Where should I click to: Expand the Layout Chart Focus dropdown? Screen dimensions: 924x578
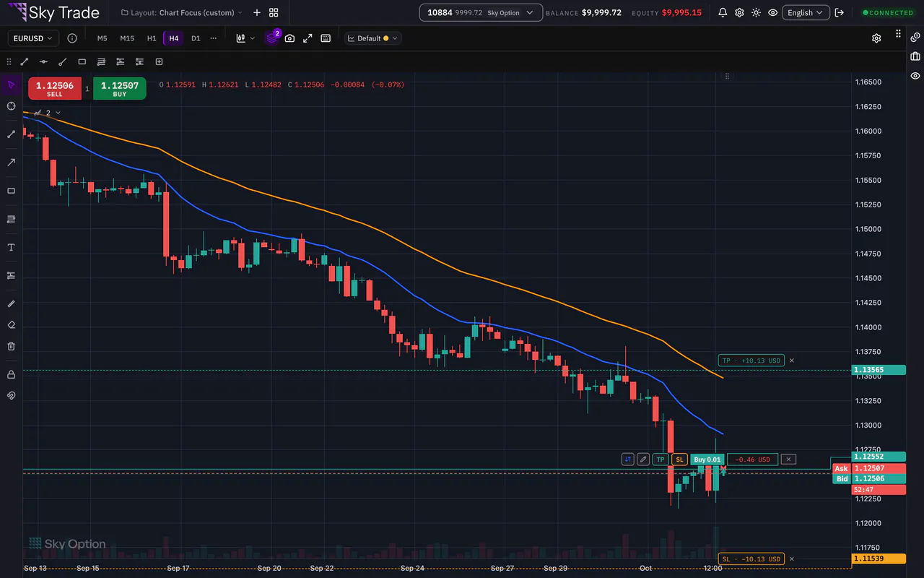[182, 13]
